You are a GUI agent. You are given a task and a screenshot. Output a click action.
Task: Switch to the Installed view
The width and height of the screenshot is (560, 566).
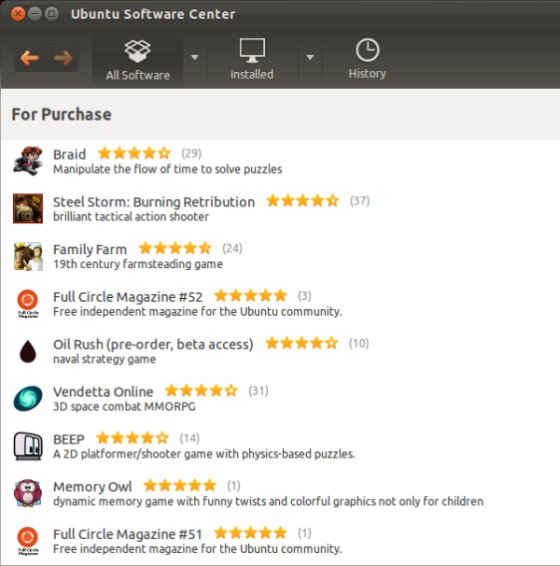(x=252, y=60)
